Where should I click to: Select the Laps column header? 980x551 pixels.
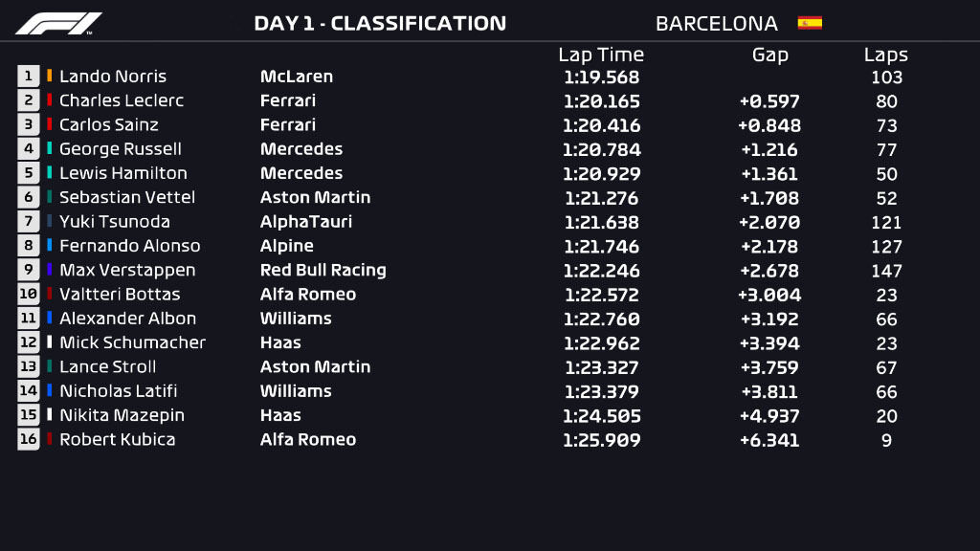(885, 55)
